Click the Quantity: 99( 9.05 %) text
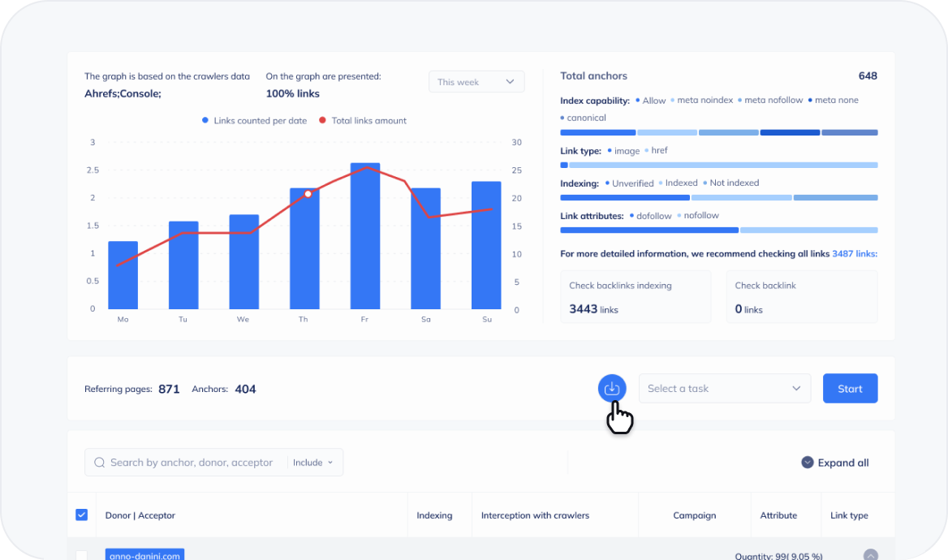 click(778, 556)
